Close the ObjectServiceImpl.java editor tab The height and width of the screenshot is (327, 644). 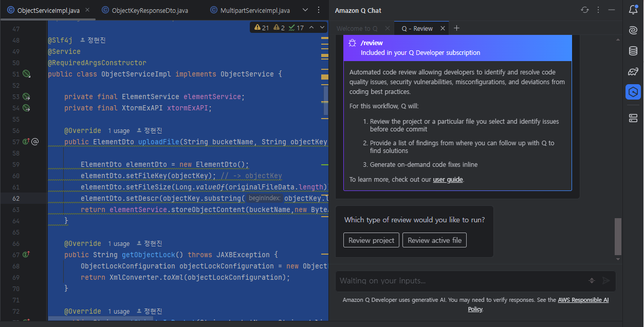coord(87,10)
